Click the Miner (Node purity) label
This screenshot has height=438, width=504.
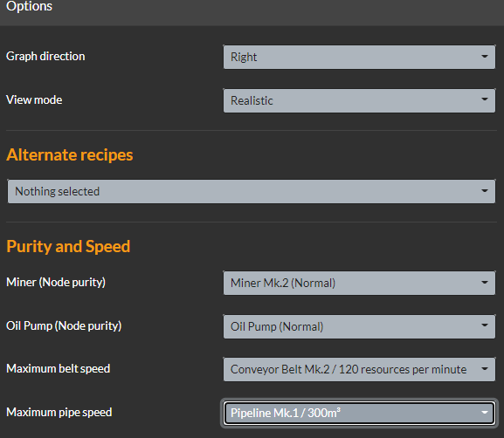[x=56, y=283]
